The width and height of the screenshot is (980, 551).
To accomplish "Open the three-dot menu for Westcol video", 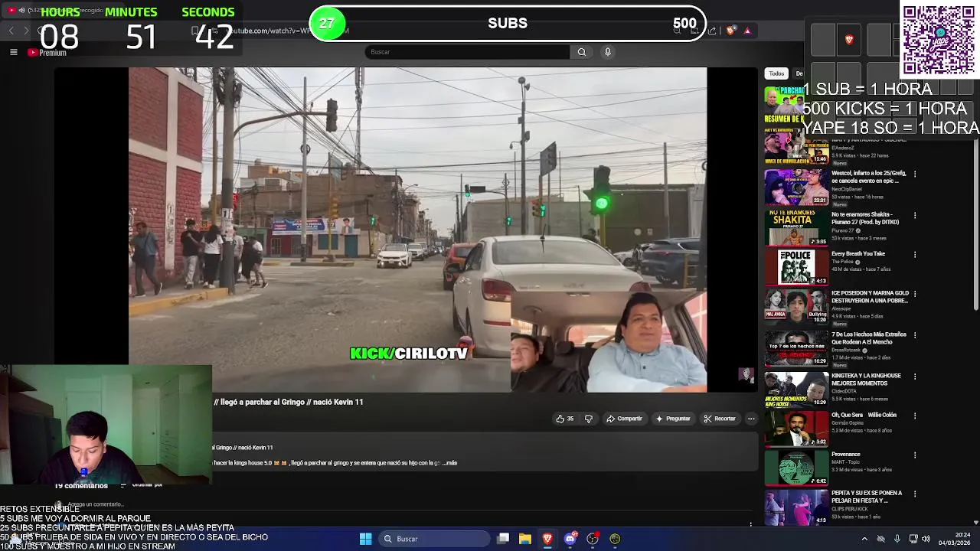I will [914, 174].
